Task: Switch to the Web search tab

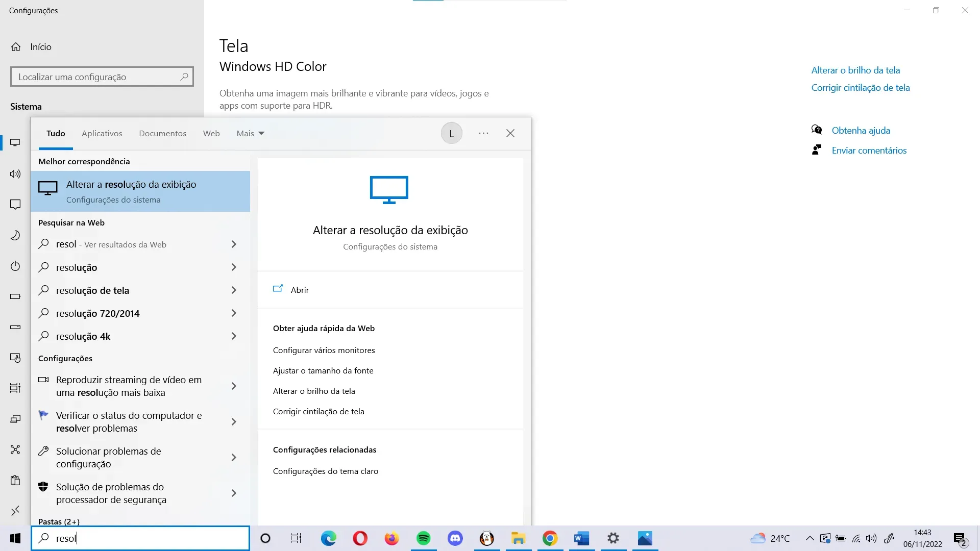Action: pos(211,134)
